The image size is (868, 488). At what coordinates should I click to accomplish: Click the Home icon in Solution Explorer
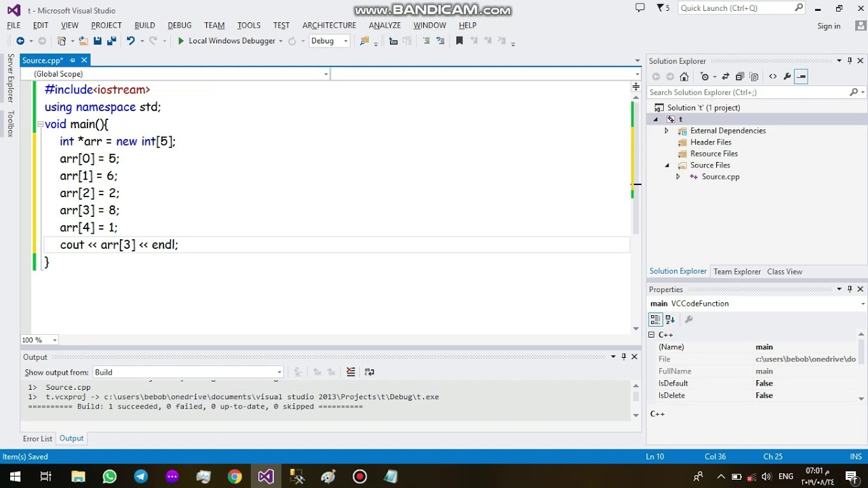pyautogui.click(x=684, y=77)
